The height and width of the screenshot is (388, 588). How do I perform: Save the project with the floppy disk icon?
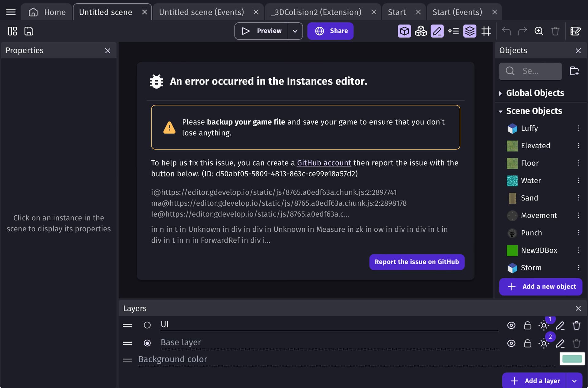pyautogui.click(x=28, y=31)
